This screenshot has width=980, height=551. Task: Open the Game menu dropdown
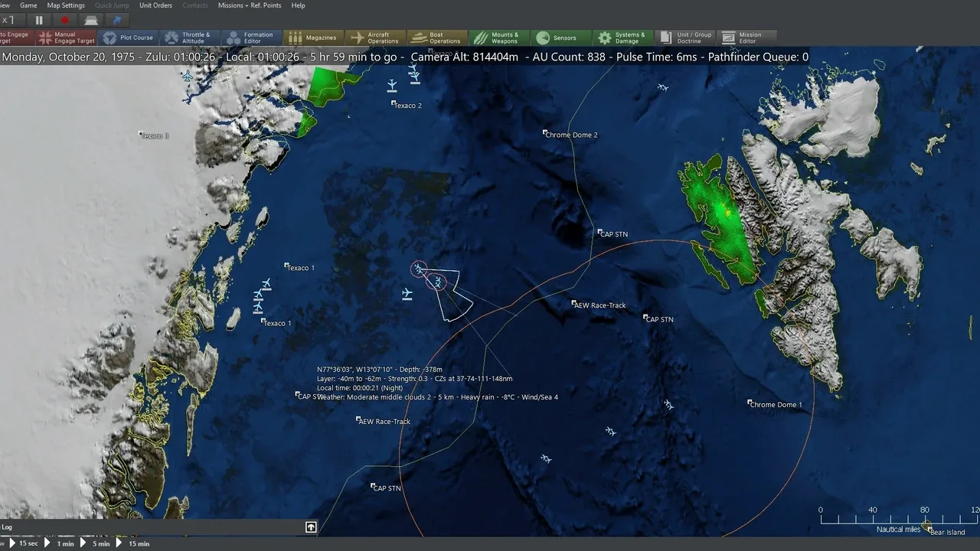point(28,5)
